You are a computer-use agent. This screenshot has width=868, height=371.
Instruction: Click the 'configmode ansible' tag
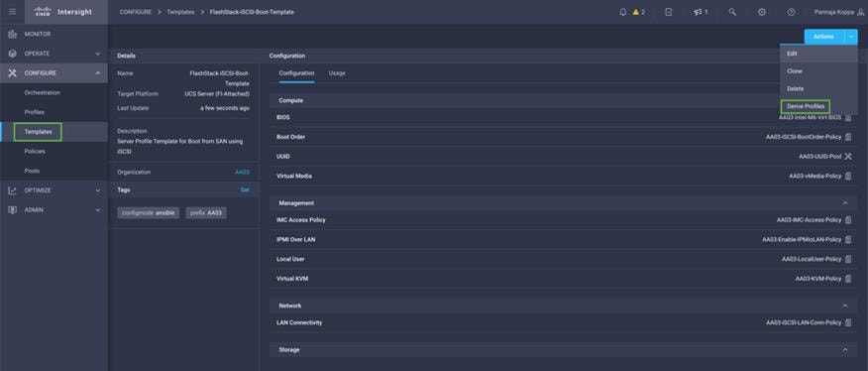pos(149,213)
